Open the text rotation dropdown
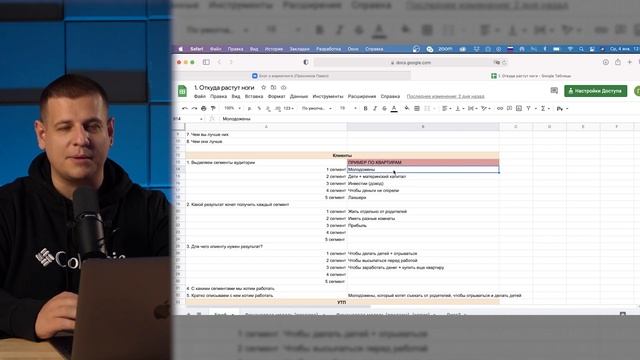Viewport: 640px width, 360px height. tap(485, 109)
